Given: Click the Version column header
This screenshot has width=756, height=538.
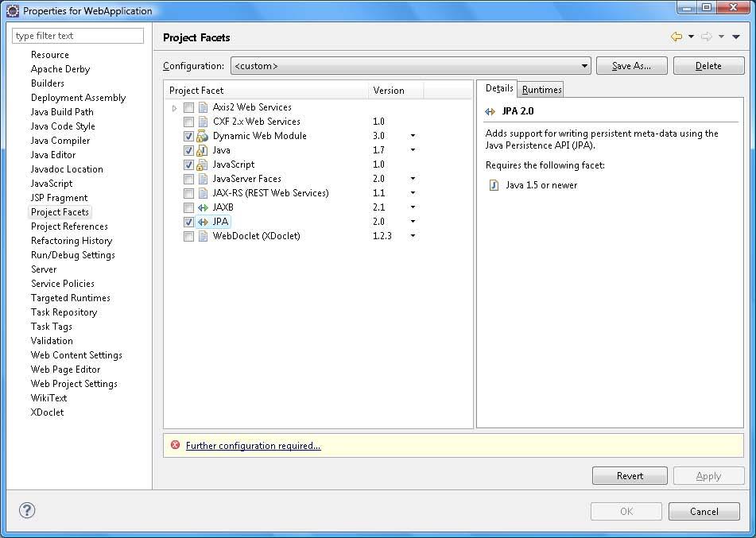Looking at the screenshot, I should click(x=396, y=91).
